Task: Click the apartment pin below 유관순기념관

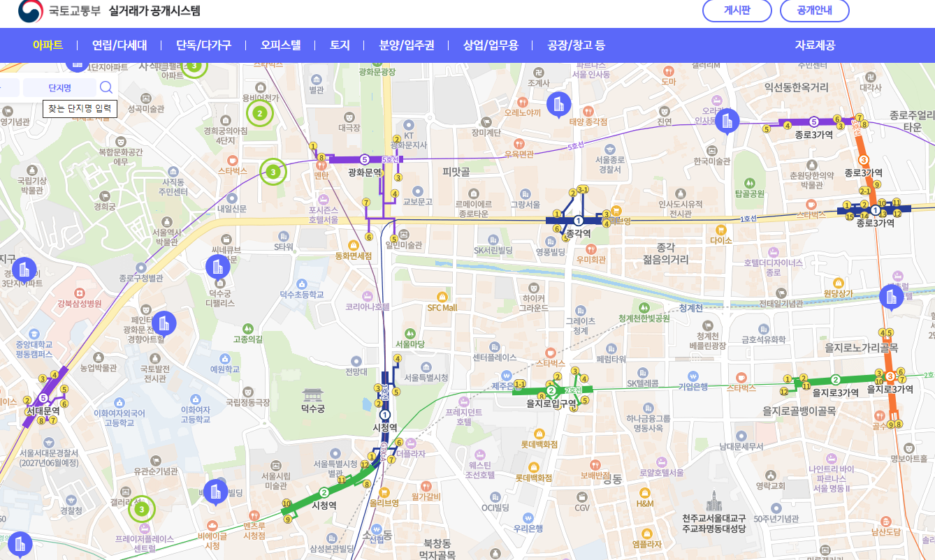Action: (x=215, y=492)
